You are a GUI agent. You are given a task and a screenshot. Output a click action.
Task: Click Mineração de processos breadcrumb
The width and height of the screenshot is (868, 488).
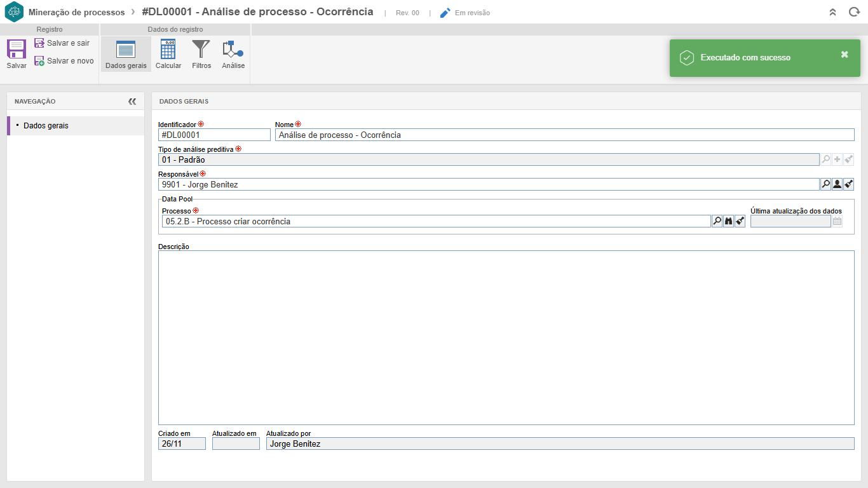(76, 12)
